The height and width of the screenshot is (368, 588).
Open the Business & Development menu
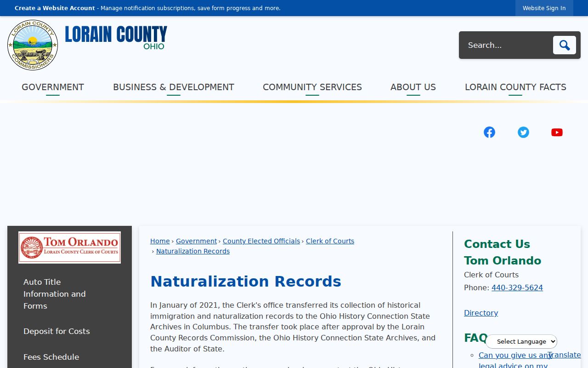coord(174,87)
